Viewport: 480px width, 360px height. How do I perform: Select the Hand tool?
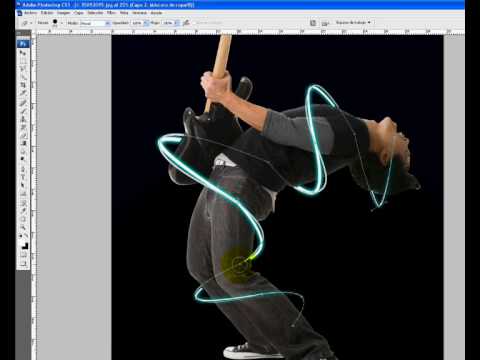pos(23,219)
